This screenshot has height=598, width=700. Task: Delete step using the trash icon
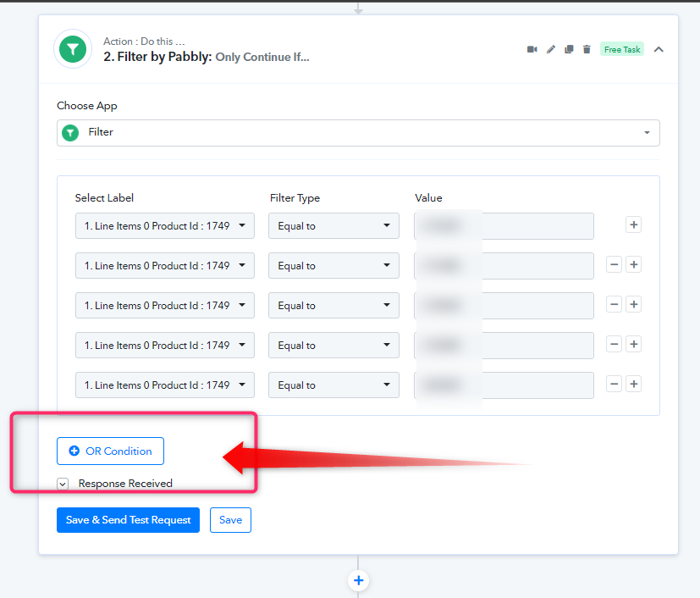587,49
